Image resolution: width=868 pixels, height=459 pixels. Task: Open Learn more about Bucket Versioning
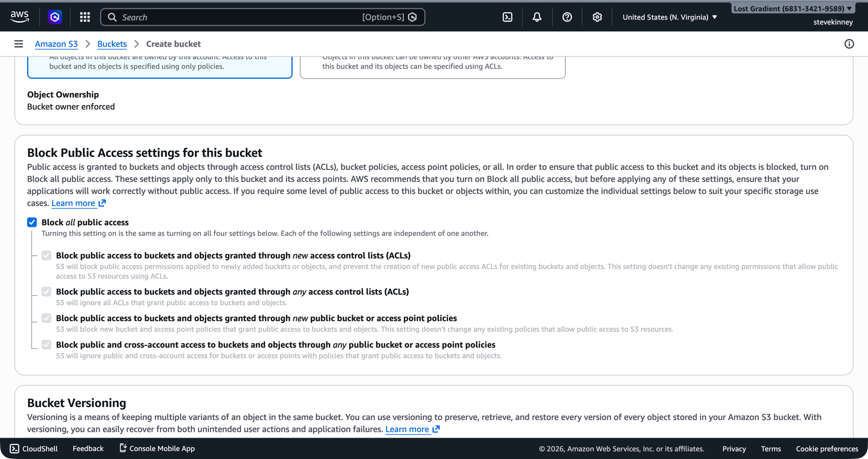412,429
